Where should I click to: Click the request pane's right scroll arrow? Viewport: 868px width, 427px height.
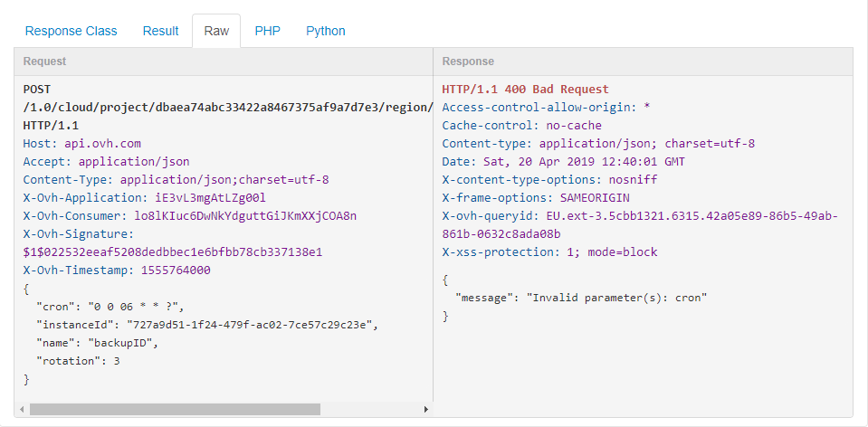(426, 410)
